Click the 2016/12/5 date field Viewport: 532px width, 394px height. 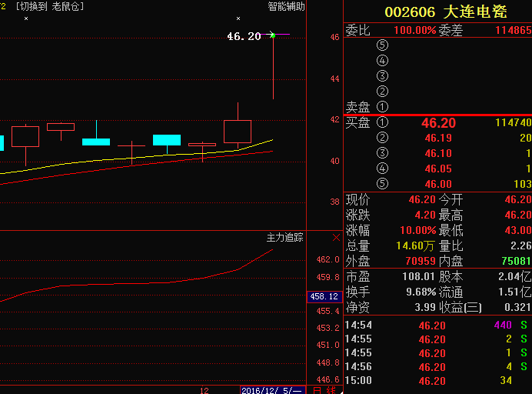pos(273,390)
